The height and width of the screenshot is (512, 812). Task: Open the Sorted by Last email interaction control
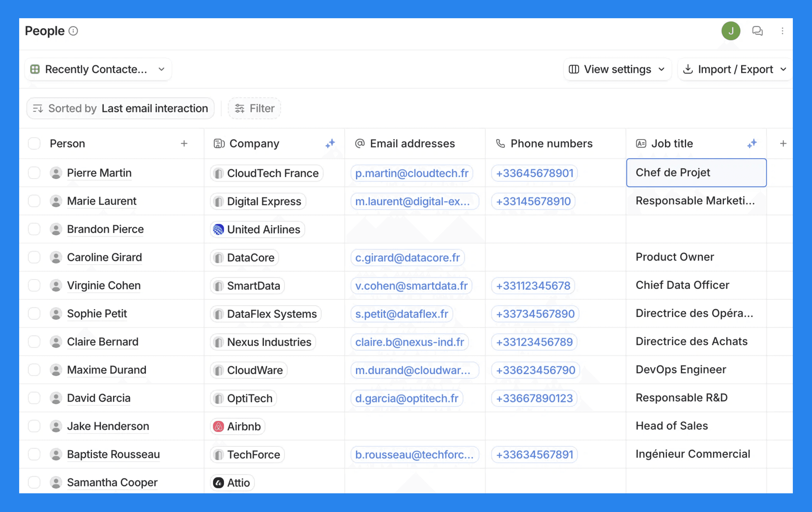click(x=120, y=108)
